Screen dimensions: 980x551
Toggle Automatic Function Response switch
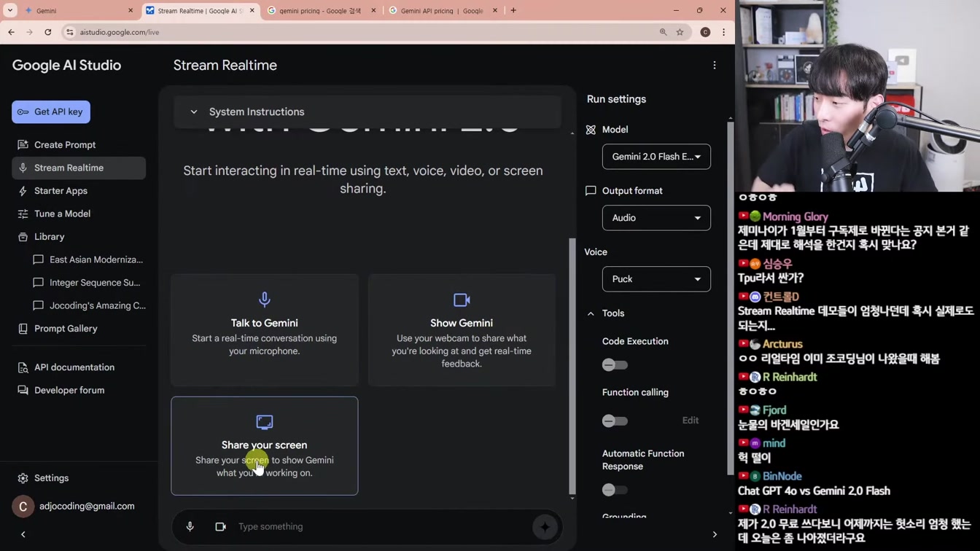click(615, 491)
